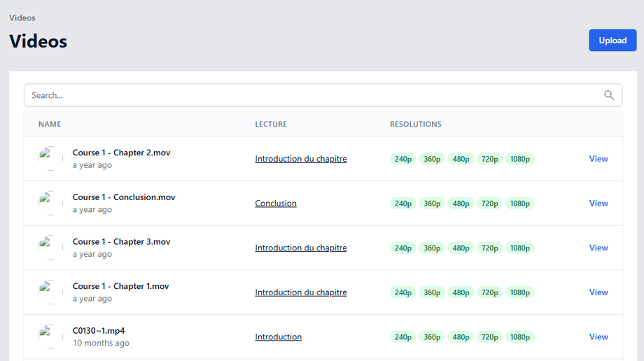The height and width of the screenshot is (361, 644).
Task: View the Course 1 - Chapter 2.mov video
Action: point(598,159)
